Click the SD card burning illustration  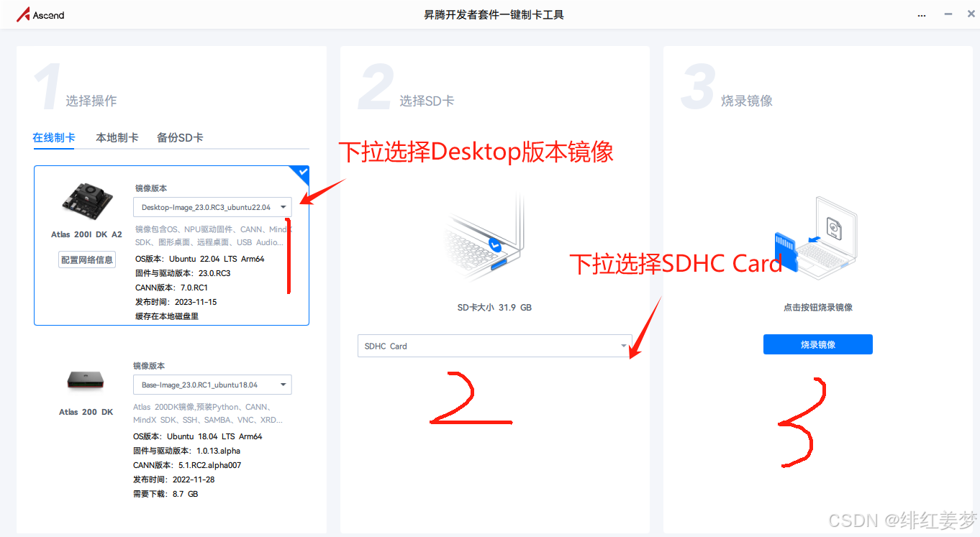(x=815, y=238)
